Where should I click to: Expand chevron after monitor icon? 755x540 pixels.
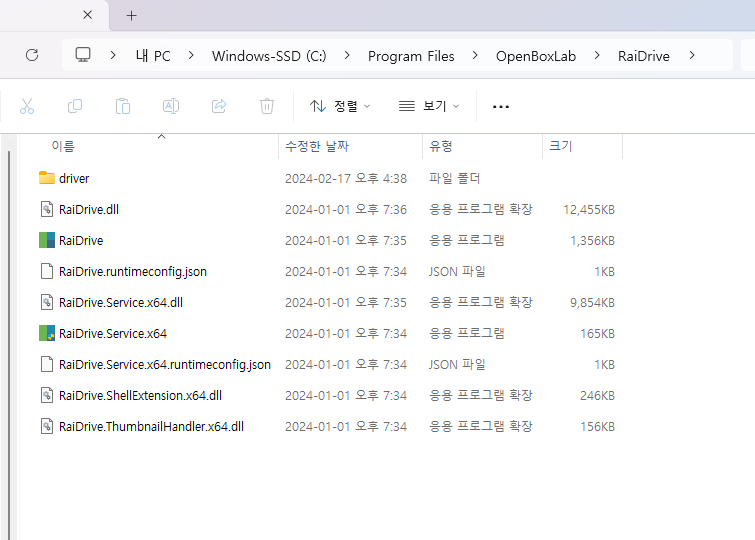[x=113, y=55]
